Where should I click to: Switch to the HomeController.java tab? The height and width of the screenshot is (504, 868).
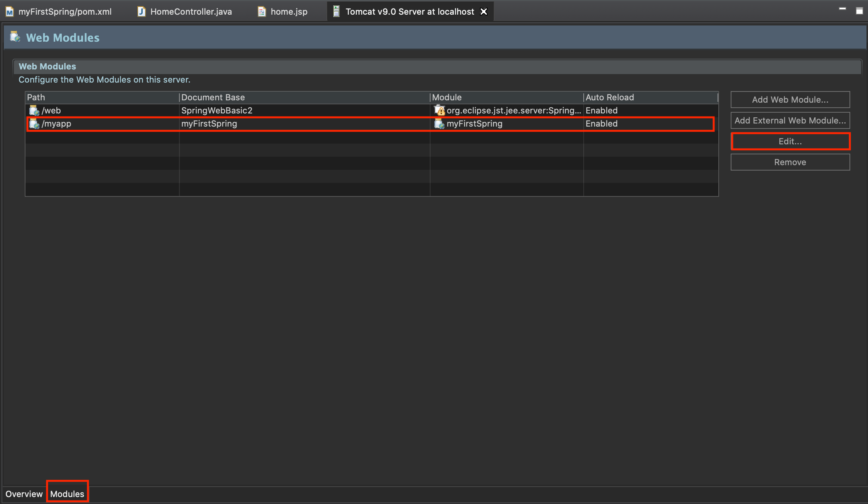pos(191,12)
